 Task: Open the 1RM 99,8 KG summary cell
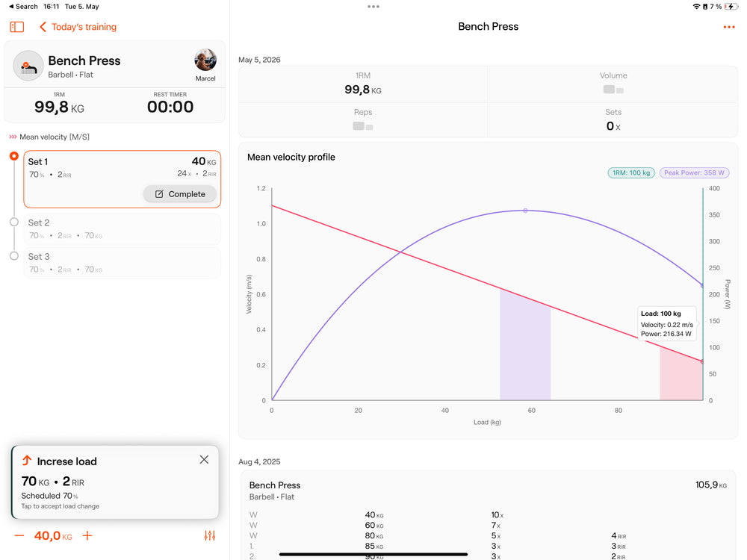click(363, 84)
